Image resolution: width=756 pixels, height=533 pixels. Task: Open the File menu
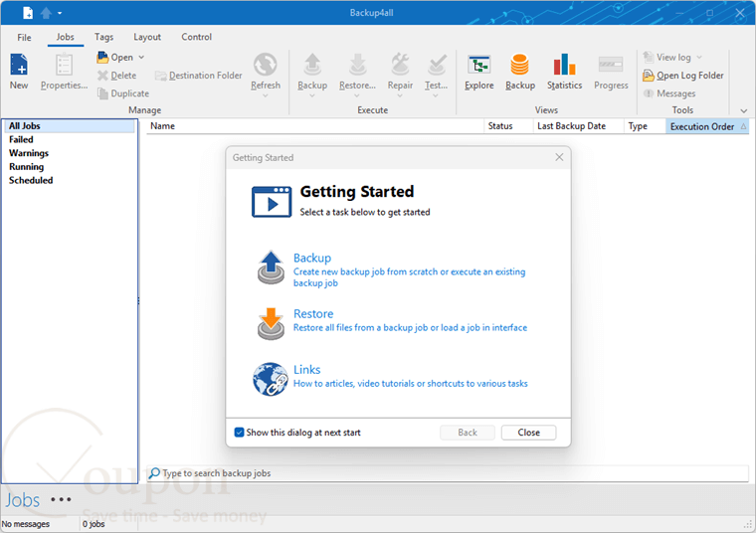[x=24, y=37]
